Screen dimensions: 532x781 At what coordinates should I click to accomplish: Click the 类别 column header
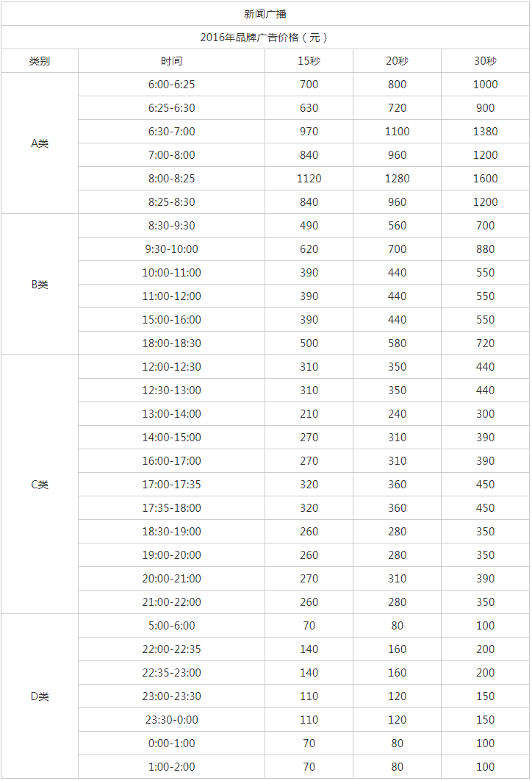(40, 61)
